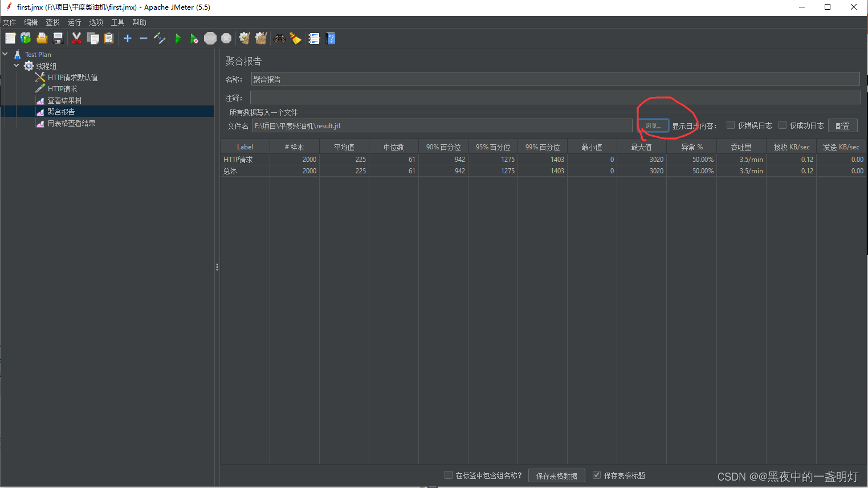Select 查看结果树 in the tree
This screenshot has height=488, width=868.
pyautogui.click(x=64, y=100)
